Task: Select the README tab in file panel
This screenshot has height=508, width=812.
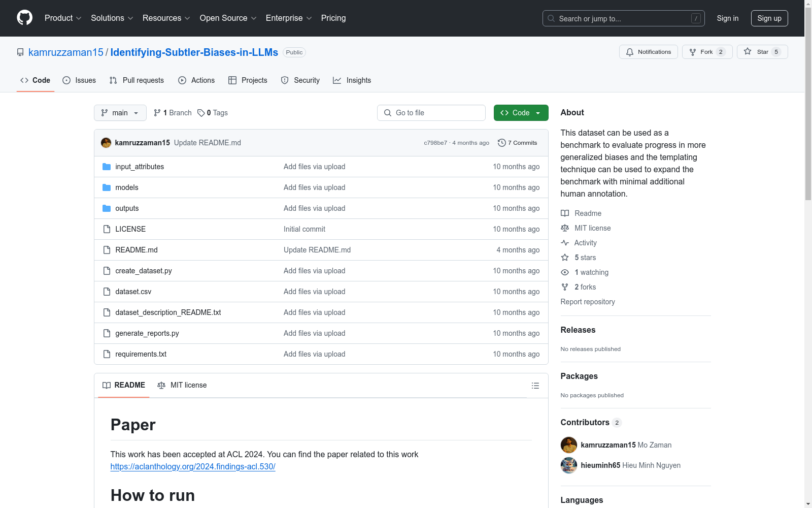Action: (124, 385)
